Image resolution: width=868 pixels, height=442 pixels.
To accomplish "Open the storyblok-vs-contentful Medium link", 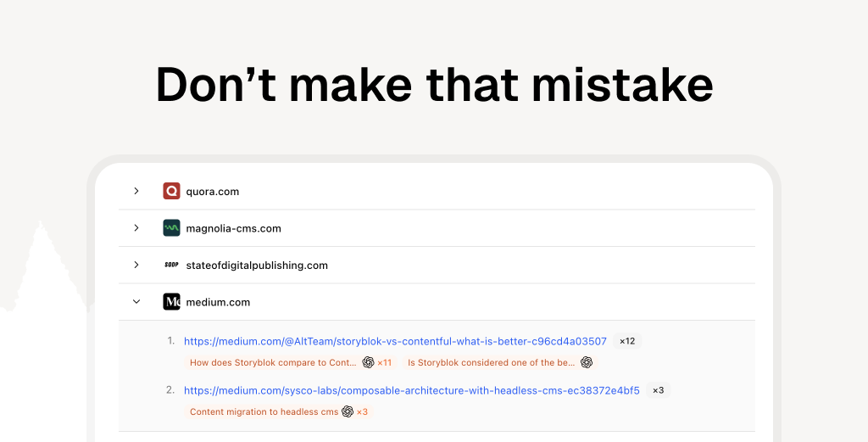I will coord(395,341).
